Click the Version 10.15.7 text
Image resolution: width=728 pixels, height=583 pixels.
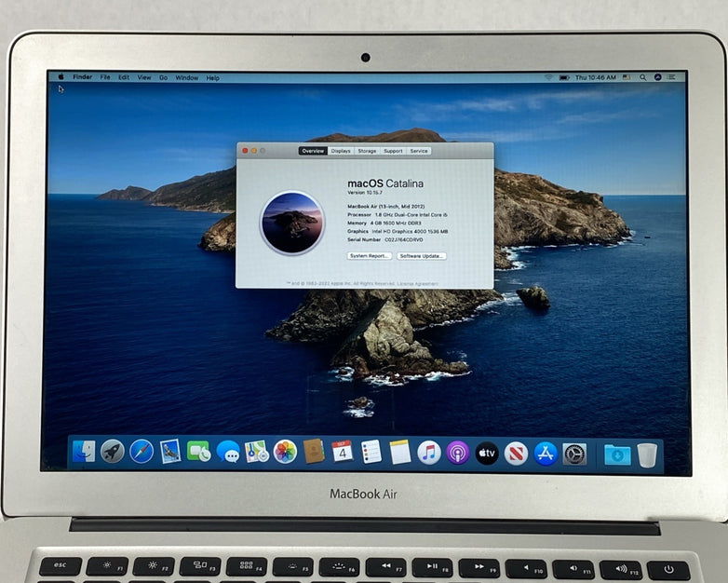point(365,193)
